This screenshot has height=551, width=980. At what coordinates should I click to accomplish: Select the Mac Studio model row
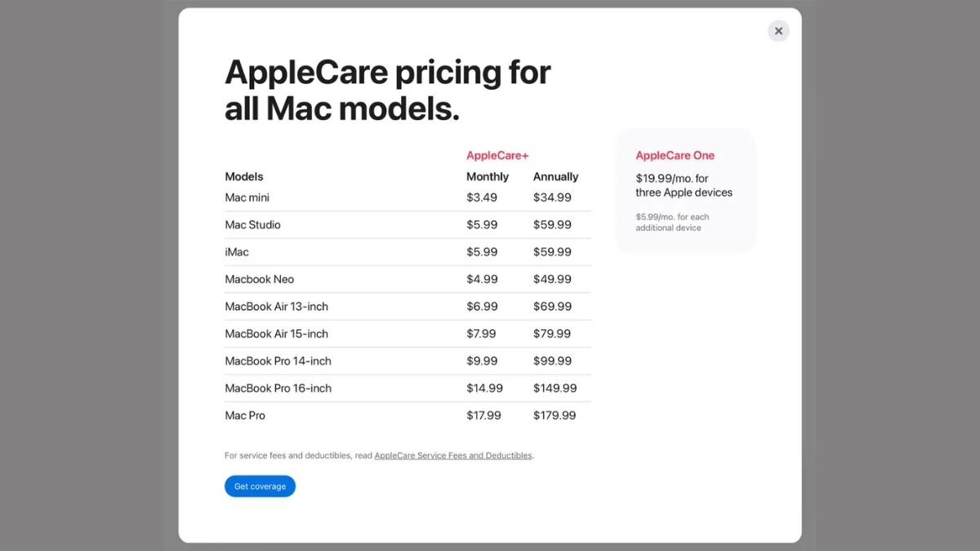252,224
